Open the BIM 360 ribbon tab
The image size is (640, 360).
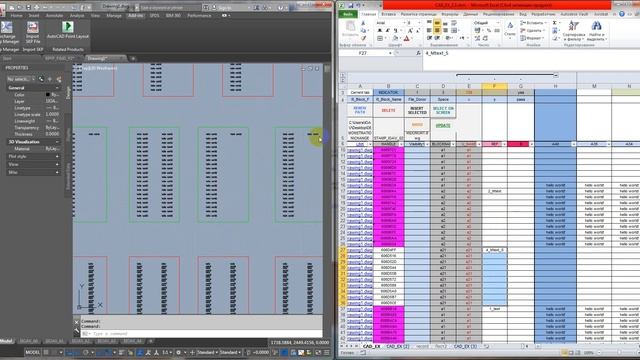pyautogui.click(x=173, y=16)
